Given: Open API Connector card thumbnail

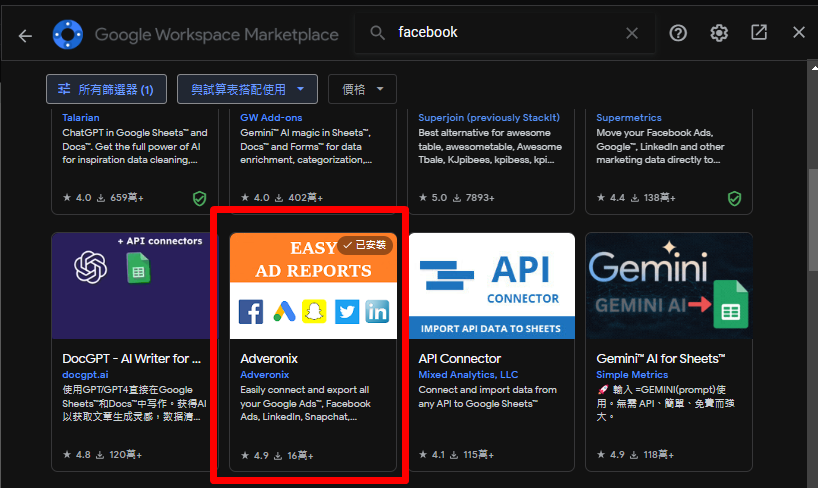Looking at the screenshot, I should (x=491, y=286).
